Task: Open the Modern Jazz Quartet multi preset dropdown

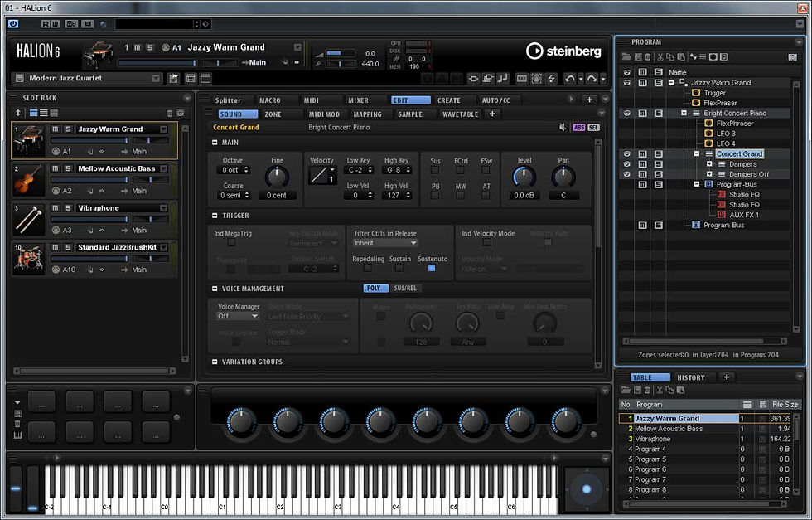Action: pyautogui.click(x=157, y=78)
